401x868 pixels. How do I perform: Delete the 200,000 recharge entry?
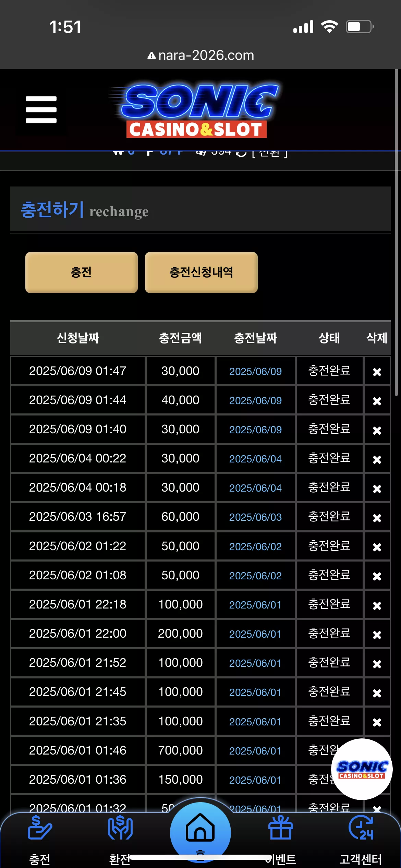coord(377,635)
